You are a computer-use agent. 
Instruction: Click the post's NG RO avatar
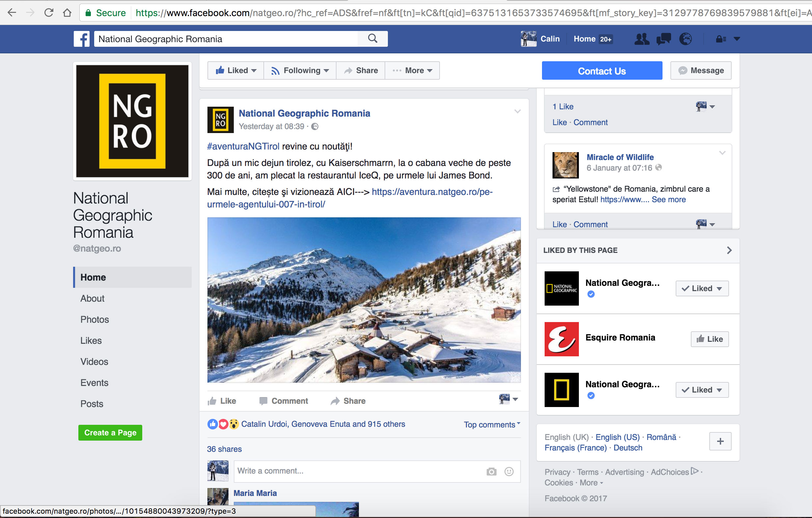coord(221,120)
